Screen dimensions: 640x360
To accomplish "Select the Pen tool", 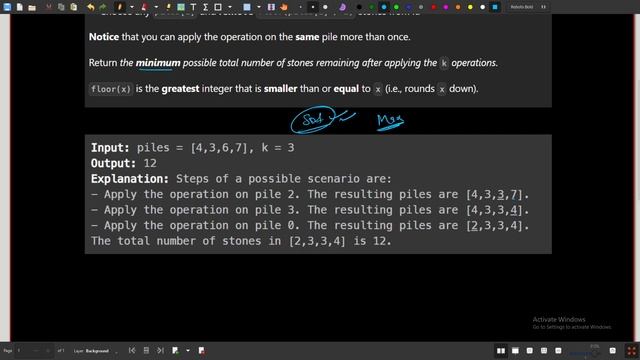I will (120, 7).
